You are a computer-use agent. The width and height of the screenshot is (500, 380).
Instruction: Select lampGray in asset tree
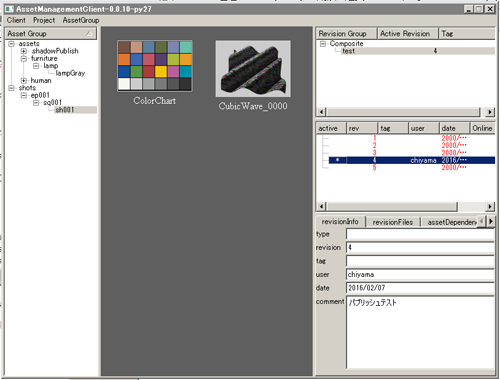[x=70, y=73]
